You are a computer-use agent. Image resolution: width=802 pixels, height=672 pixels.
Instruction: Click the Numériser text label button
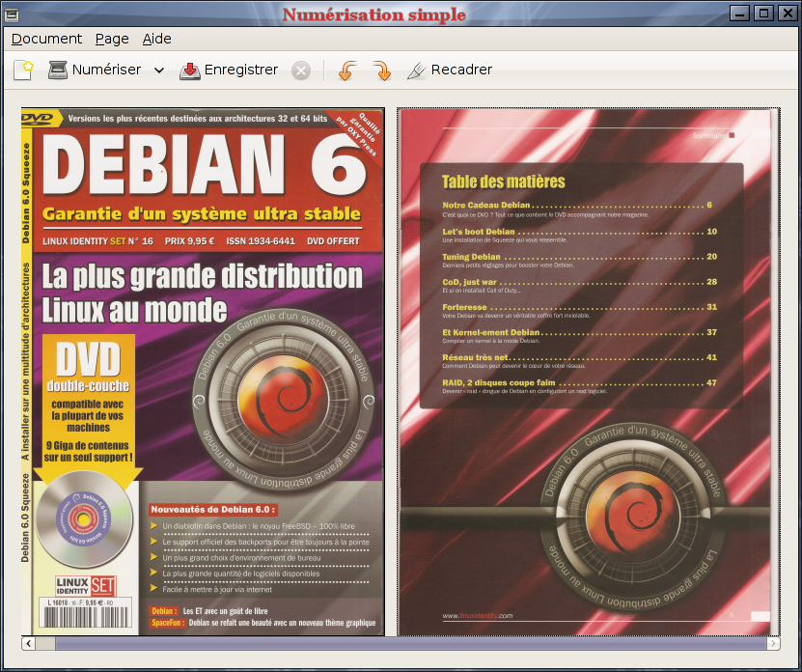[x=106, y=70]
